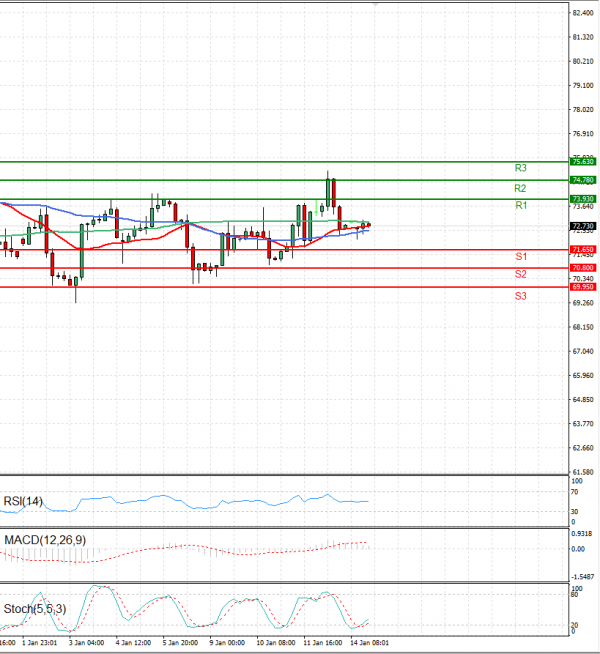
Task: Click the 64.850 price axis value
Action: [x=583, y=400]
